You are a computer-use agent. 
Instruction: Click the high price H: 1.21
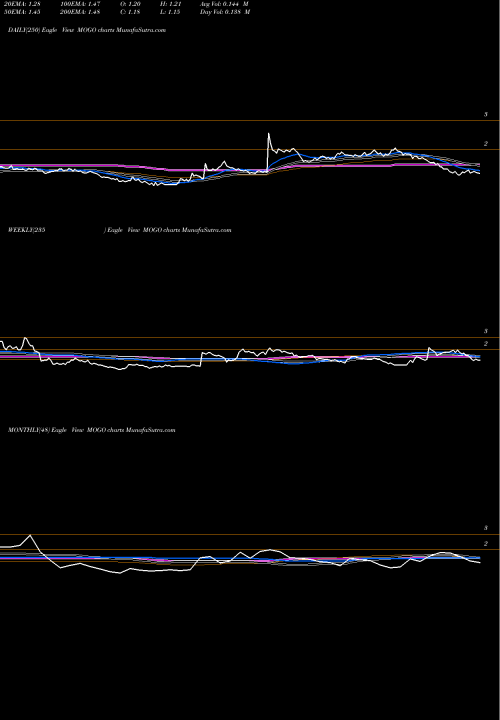coord(169,4)
